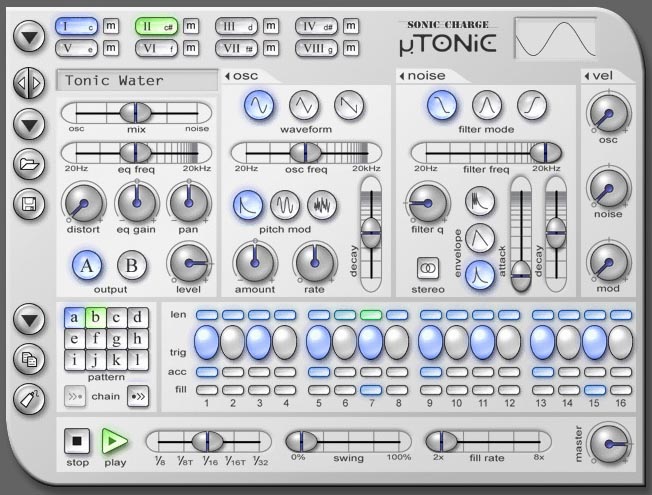652x495 pixels.
Task: Open the drum patch menu arrow
Action: tap(29, 124)
